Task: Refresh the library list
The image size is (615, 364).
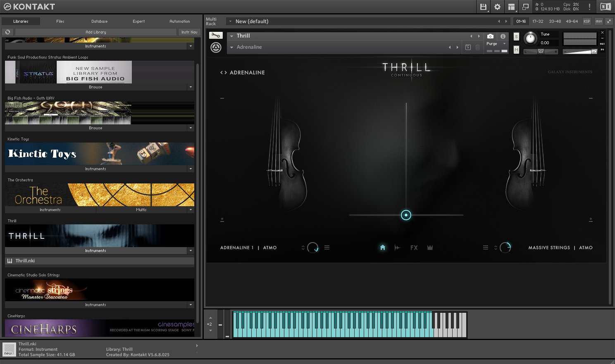Action: pyautogui.click(x=8, y=32)
